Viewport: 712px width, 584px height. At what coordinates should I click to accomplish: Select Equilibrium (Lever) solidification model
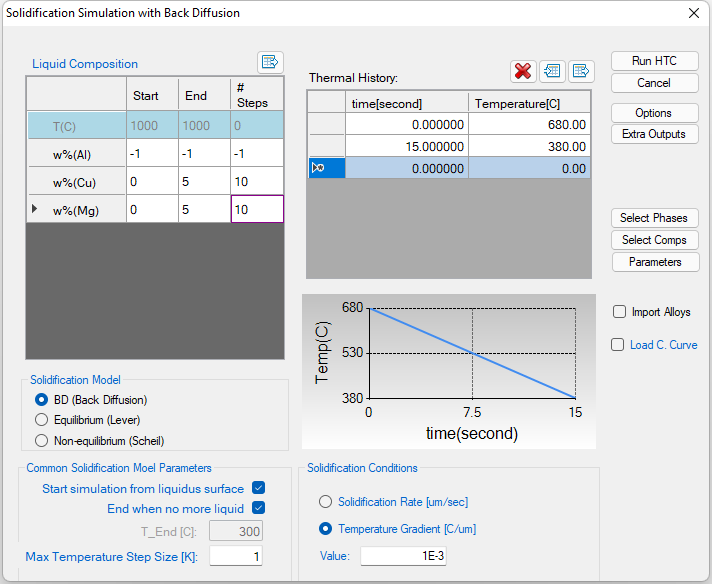(x=41, y=420)
